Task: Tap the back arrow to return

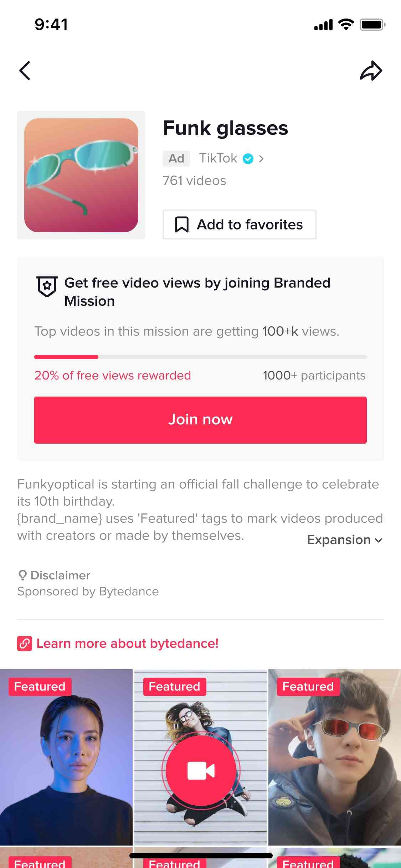Action: click(x=25, y=70)
